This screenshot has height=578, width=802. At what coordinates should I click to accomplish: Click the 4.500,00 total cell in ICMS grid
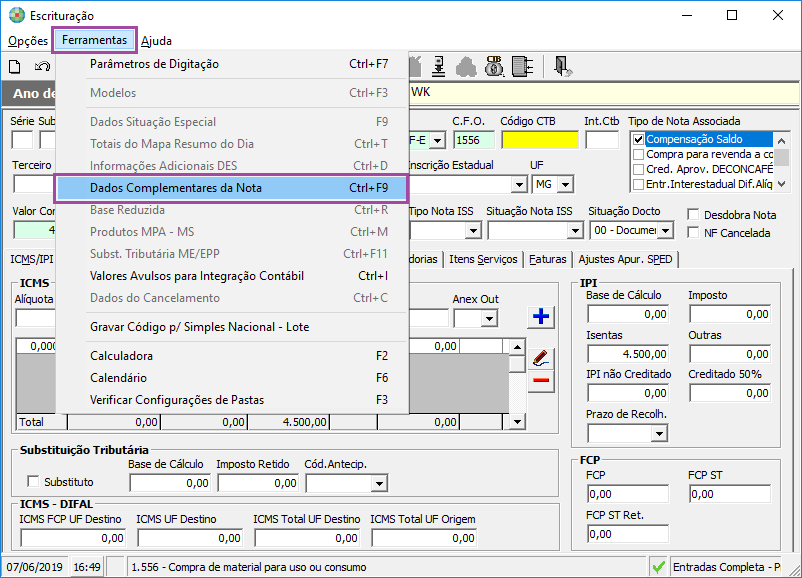pos(288,422)
